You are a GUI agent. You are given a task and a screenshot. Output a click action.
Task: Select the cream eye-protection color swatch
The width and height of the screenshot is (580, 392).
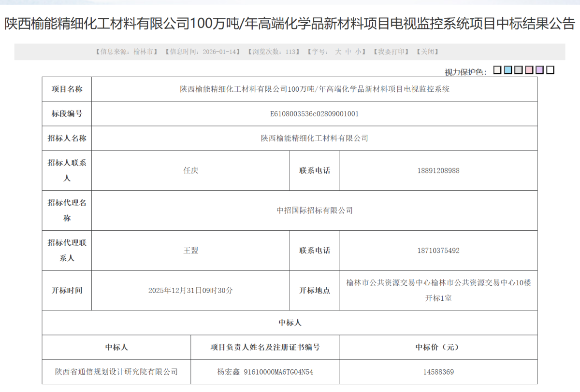point(497,70)
